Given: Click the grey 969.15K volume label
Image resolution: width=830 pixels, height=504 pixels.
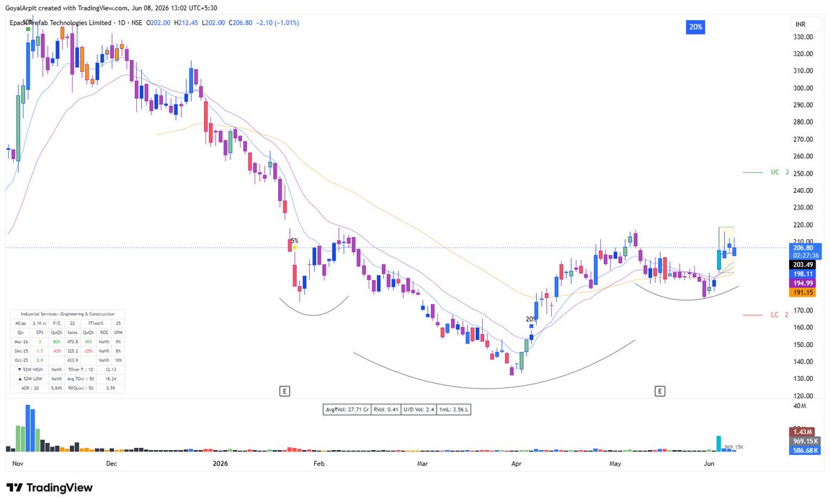Looking at the screenshot, I should point(806,441).
